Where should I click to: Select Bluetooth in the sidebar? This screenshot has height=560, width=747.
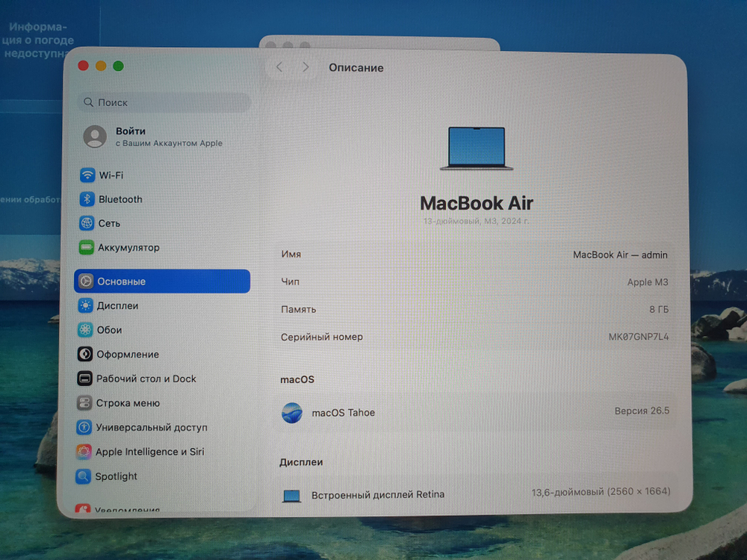120,199
